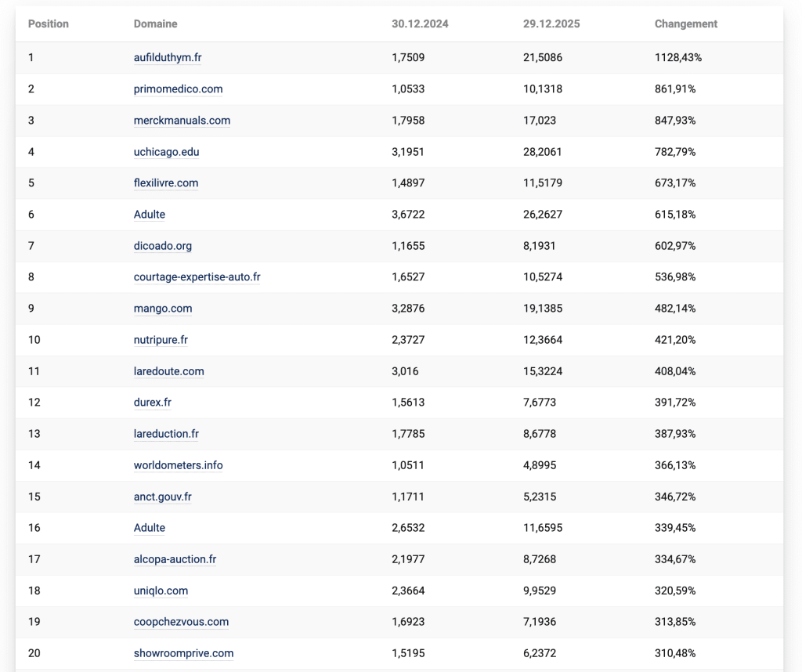
Task: Open merckmanuals.com domain link
Action: pos(182,121)
